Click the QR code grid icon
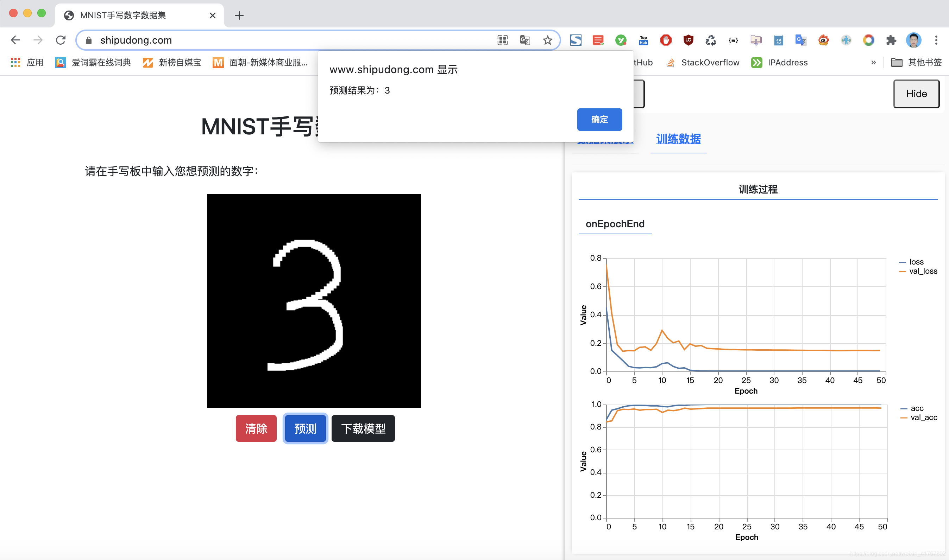This screenshot has width=949, height=560. tap(502, 40)
